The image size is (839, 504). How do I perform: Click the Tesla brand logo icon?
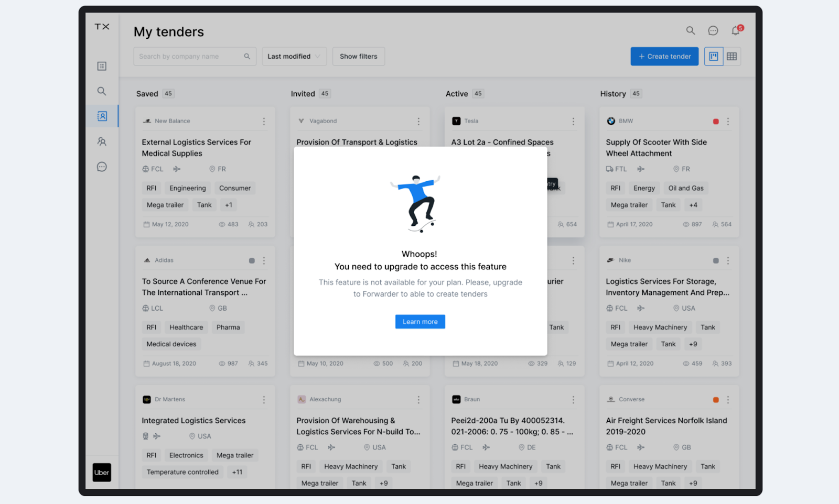[x=456, y=121]
